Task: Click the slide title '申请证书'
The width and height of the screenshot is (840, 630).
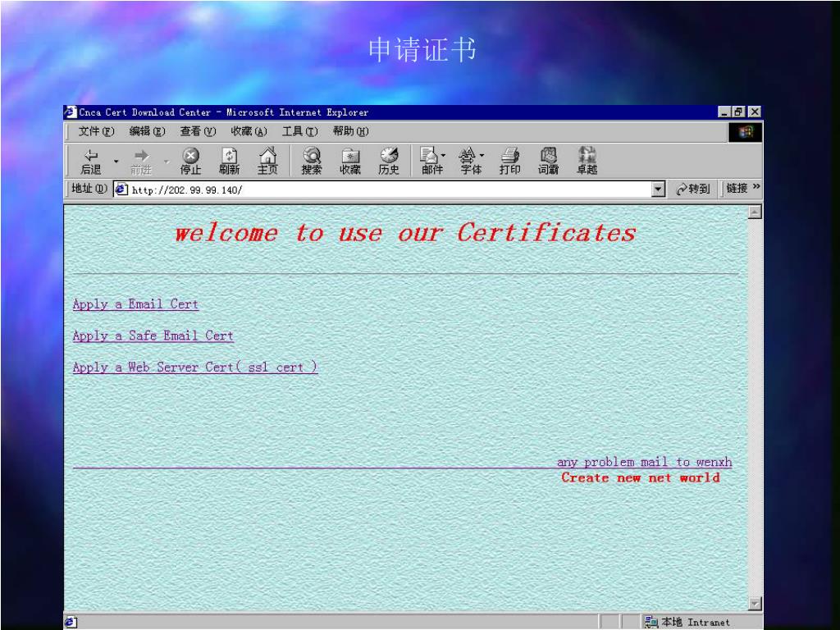Action: [422, 50]
